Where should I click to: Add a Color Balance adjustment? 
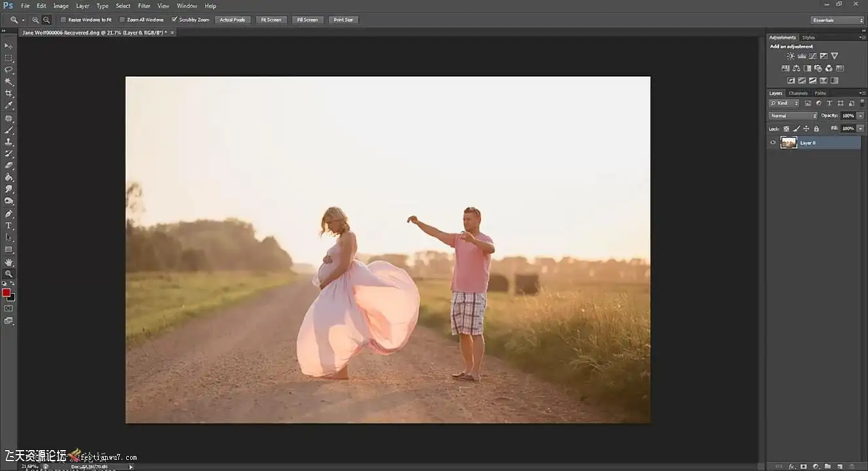[796, 68]
